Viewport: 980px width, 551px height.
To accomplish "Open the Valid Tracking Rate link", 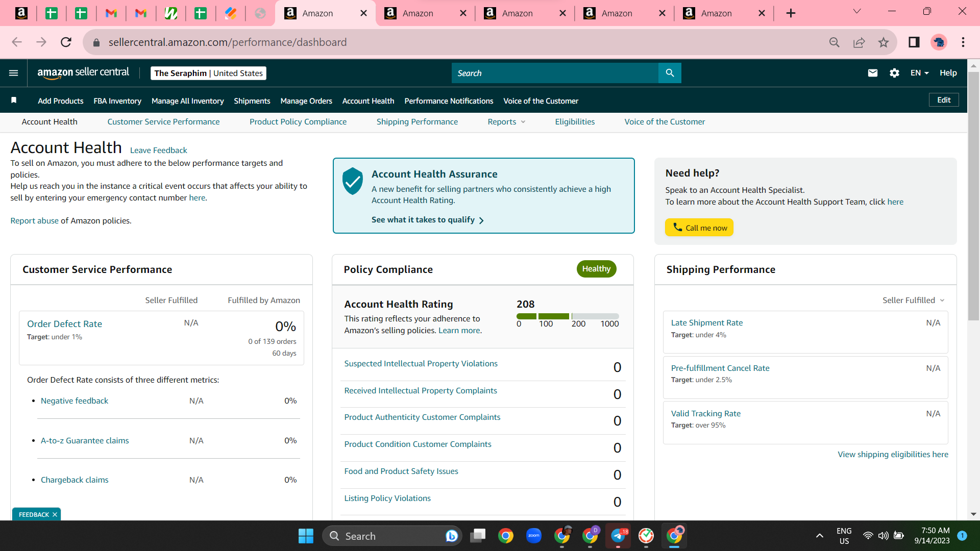I will [705, 414].
